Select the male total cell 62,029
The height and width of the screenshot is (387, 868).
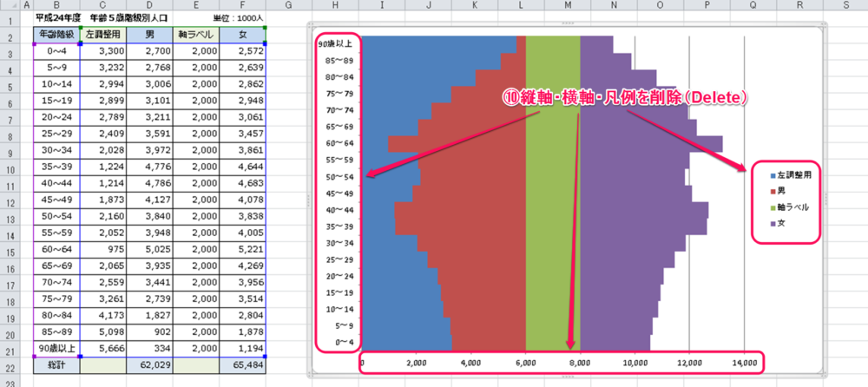(x=149, y=368)
